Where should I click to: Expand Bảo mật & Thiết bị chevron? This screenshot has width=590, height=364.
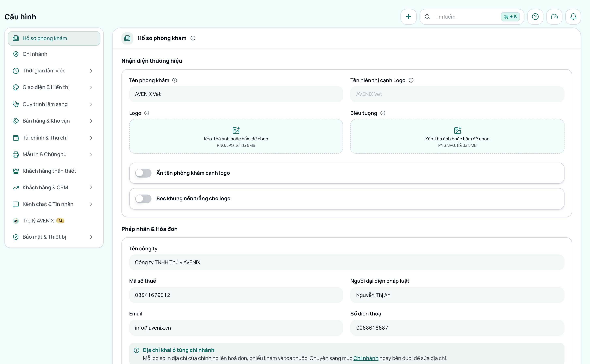[91, 237]
